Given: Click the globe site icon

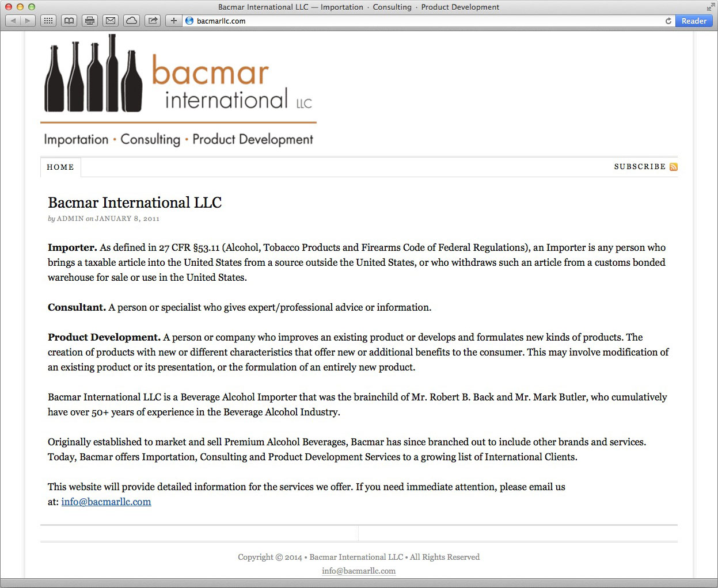Looking at the screenshot, I should click(x=189, y=21).
